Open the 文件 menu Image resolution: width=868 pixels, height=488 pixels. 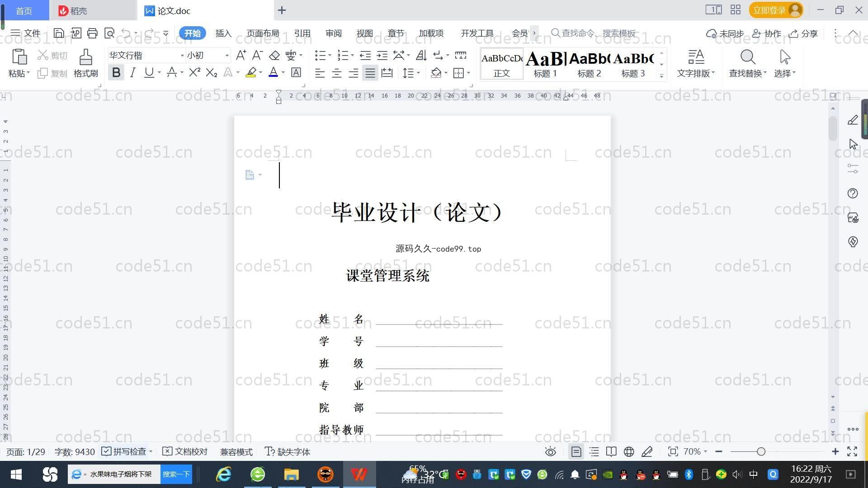(26, 33)
